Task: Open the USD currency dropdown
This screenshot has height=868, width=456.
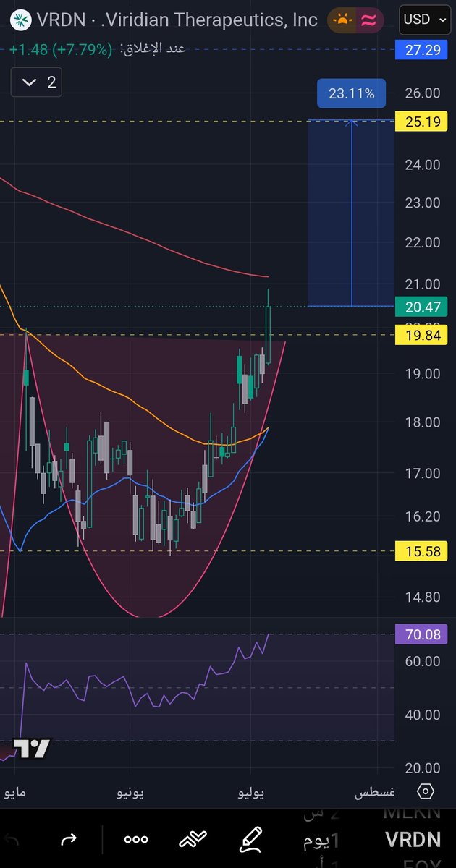Action: click(x=424, y=20)
